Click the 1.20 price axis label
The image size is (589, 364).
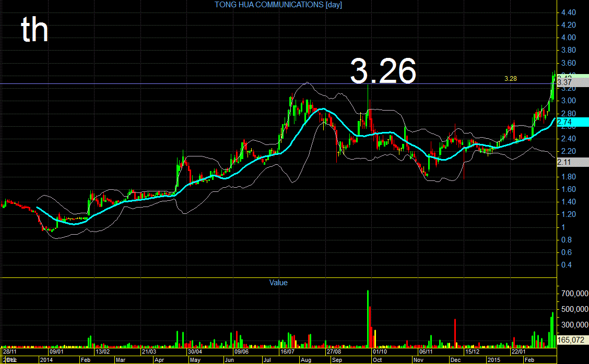568,214
